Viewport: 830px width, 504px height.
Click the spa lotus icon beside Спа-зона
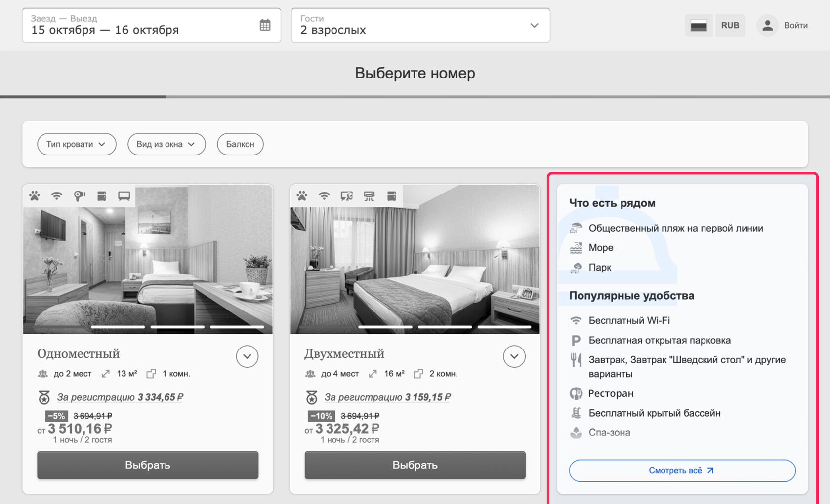click(x=576, y=433)
